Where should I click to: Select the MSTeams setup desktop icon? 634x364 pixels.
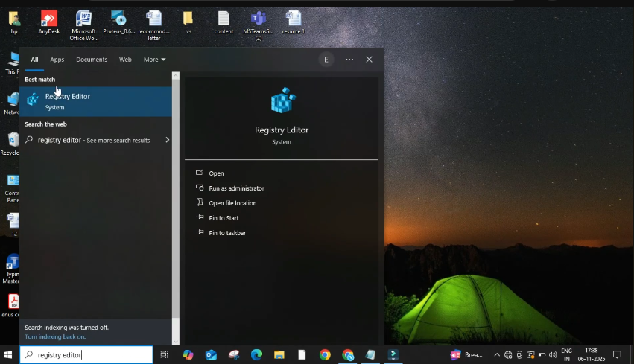[259, 25]
